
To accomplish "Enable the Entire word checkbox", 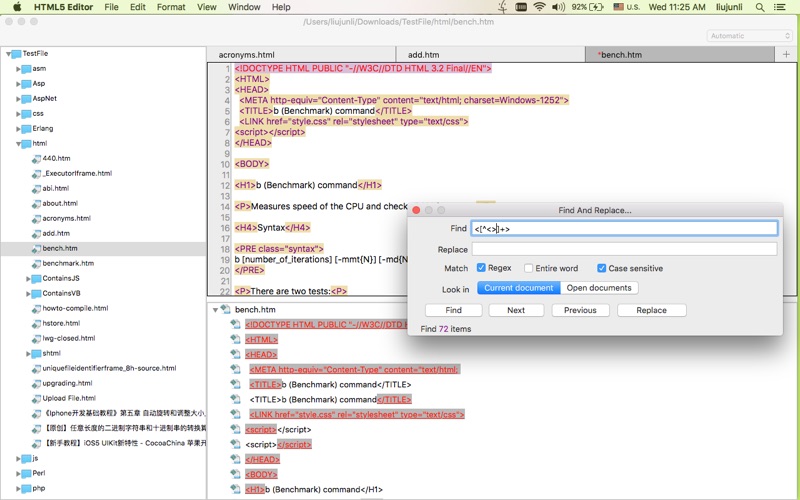I will click(529, 268).
